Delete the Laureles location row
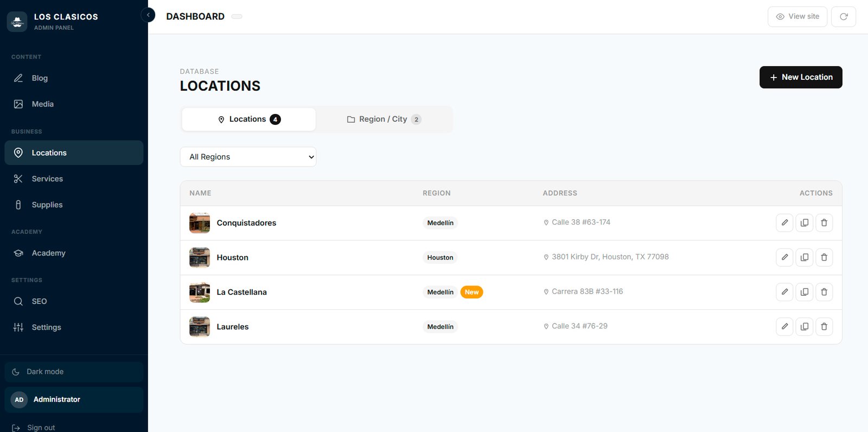Viewport: 868px width, 432px height. [x=824, y=327]
